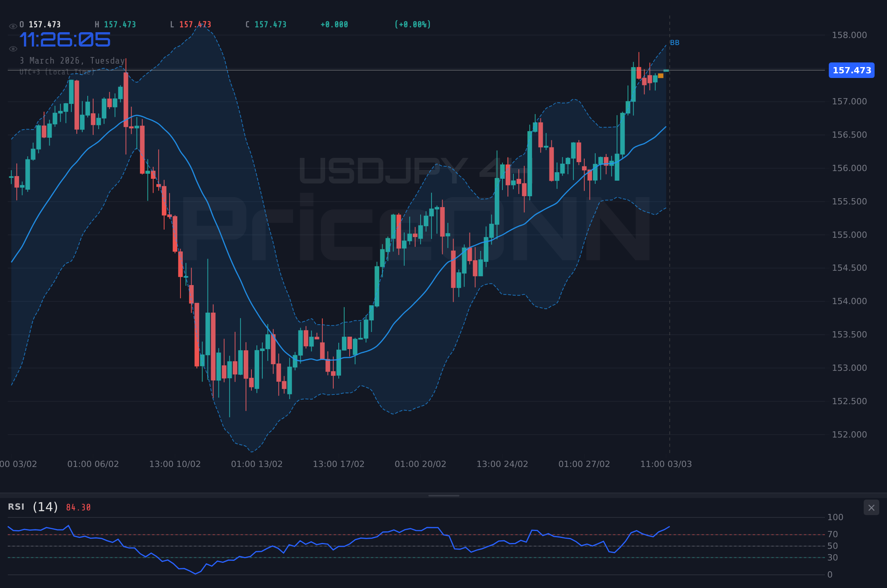
Task: Remove the RSI panel with its X button
Action: [871, 507]
